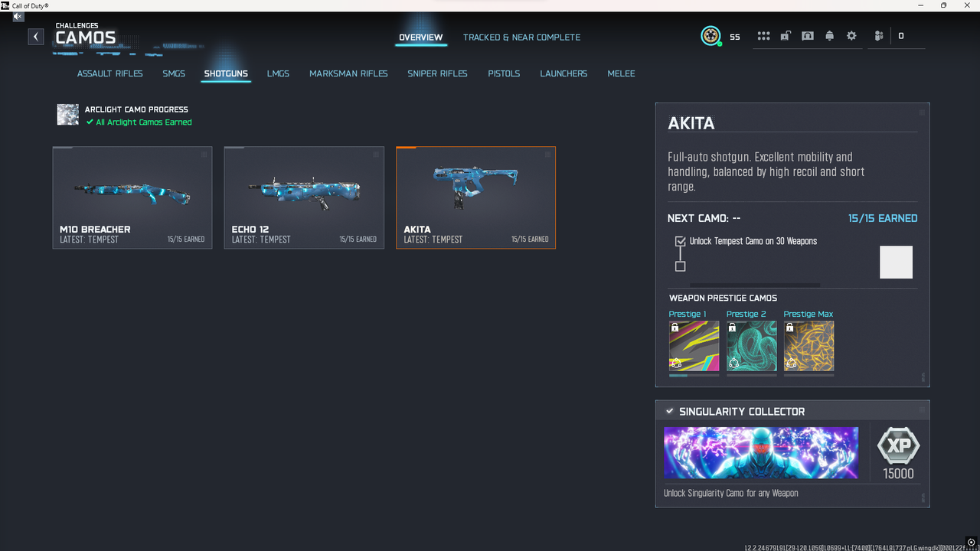980x551 pixels.
Task: Track the M10 Breaker card corner toggle
Action: pos(204,155)
